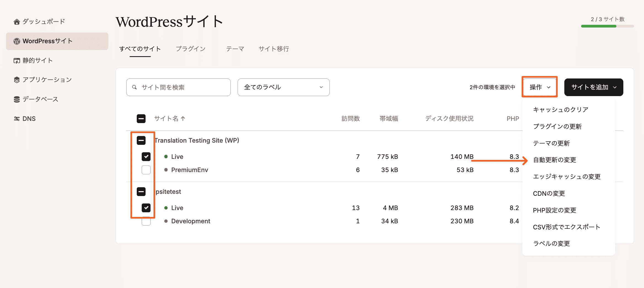The width and height of the screenshot is (644, 288).
Task: Open the Live environment under psitetest
Action: [x=177, y=208]
